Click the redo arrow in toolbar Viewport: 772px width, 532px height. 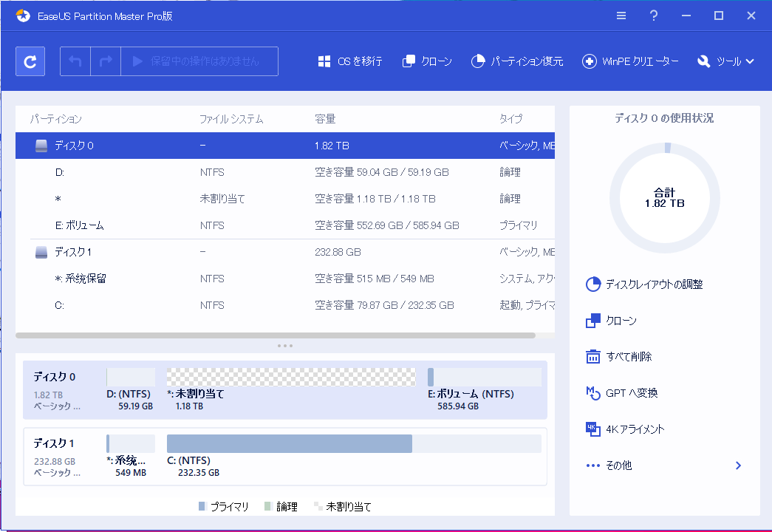(106, 61)
